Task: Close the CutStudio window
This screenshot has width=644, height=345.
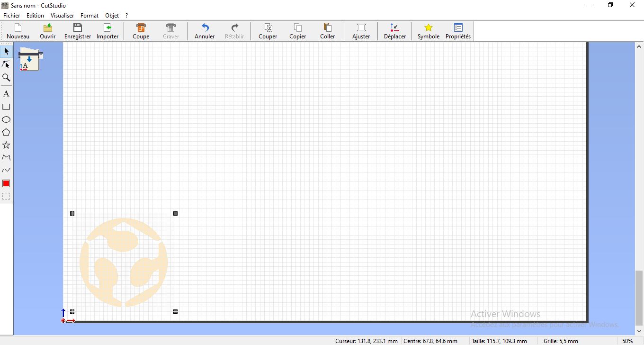Action: point(632,5)
